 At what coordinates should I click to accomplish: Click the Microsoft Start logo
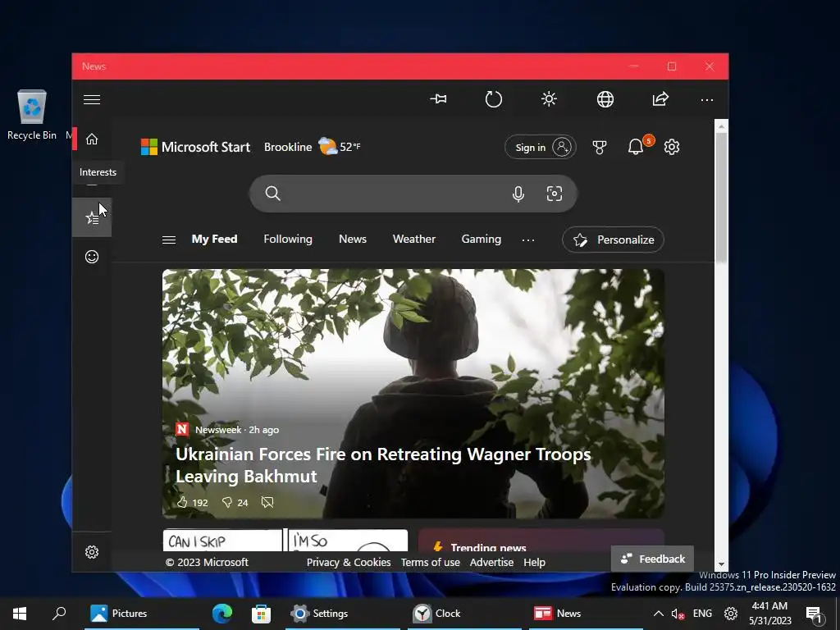(195, 147)
